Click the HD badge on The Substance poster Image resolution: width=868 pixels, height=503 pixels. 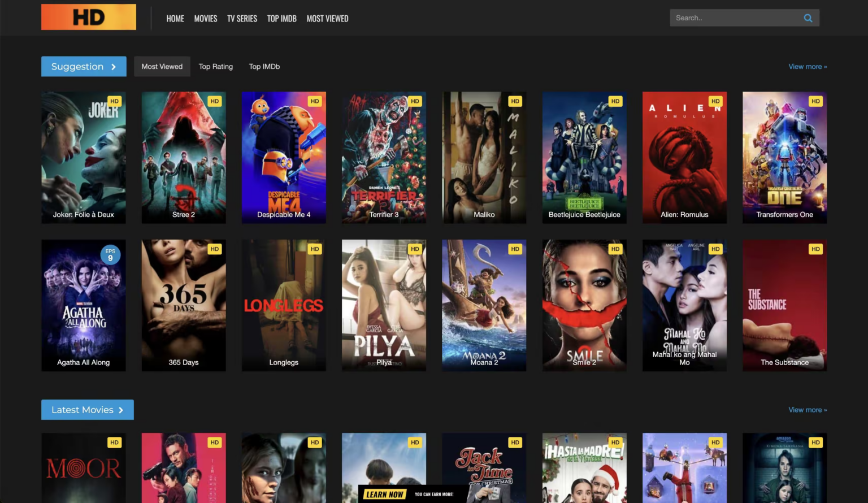pos(815,249)
